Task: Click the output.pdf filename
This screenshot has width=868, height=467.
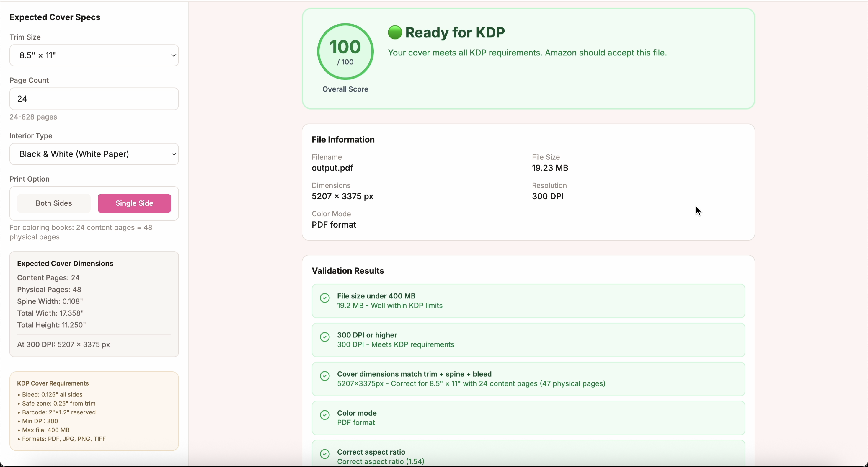Action: pyautogui.click(x=332, y=168)
